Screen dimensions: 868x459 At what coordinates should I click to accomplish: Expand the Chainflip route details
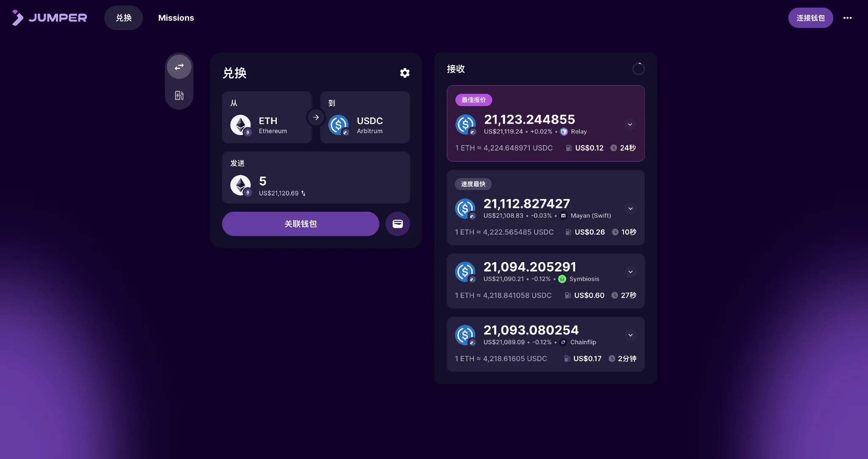point(630,335)
